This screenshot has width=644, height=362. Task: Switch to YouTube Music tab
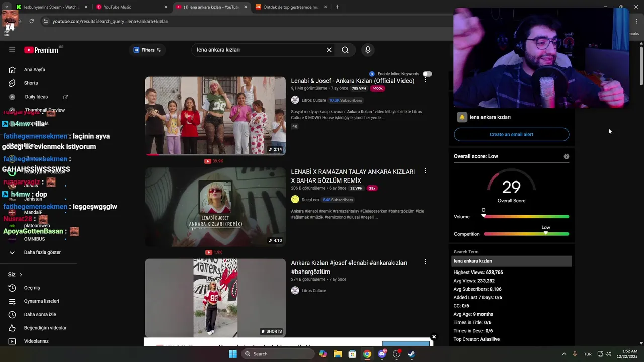(132, 7)
